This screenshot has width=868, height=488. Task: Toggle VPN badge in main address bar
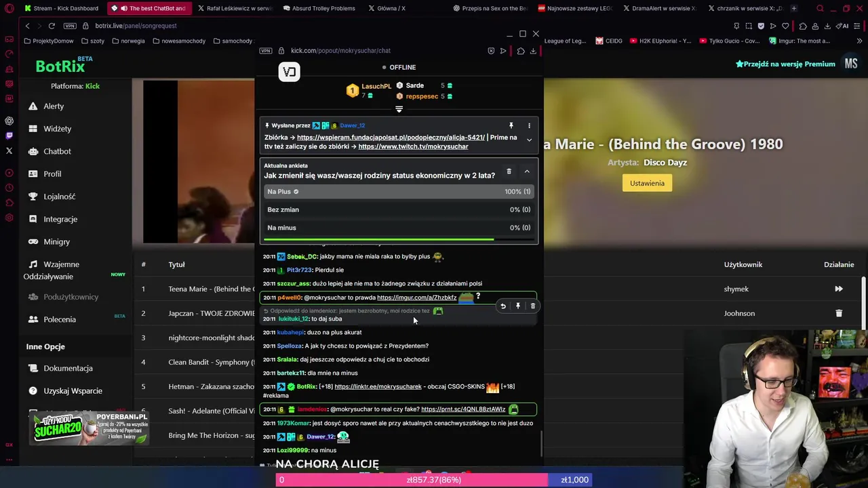click(x=70, y=26)
